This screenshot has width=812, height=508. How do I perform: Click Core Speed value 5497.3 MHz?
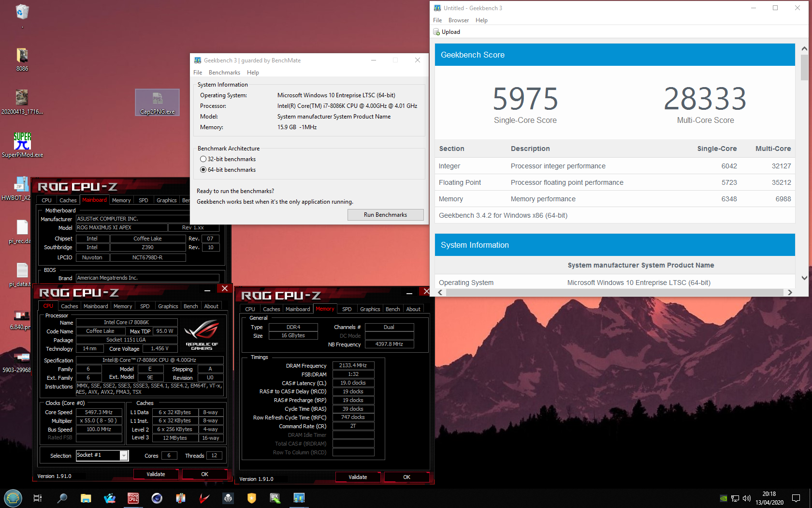(99, 412)
